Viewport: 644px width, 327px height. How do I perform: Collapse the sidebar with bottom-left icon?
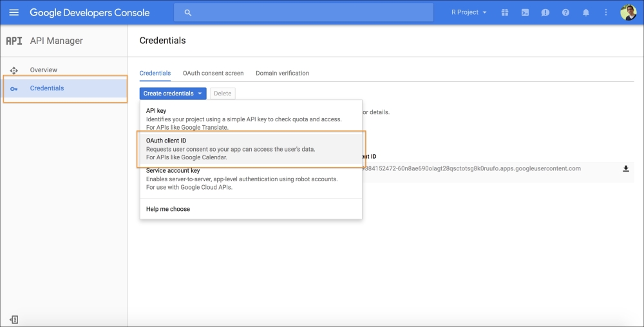14,319
